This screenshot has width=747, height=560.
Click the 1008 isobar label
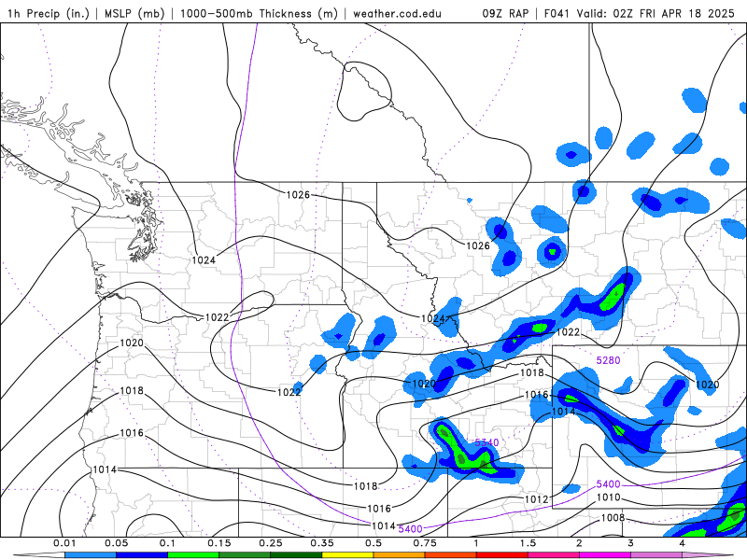pyautogui.click(x=613, y=518)
